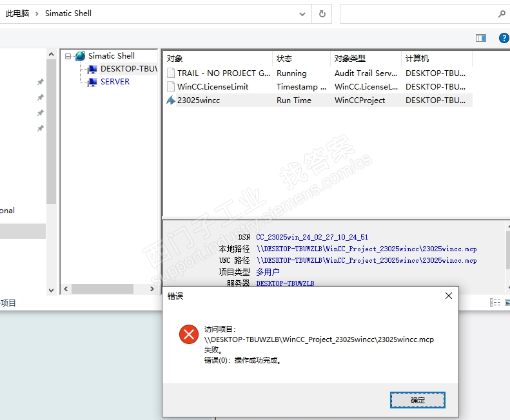Image resolution: width=510 pixels, height=420 pixels.
Task: Click Simatic Shell breadcrumb segment
Action: point(68,14)
